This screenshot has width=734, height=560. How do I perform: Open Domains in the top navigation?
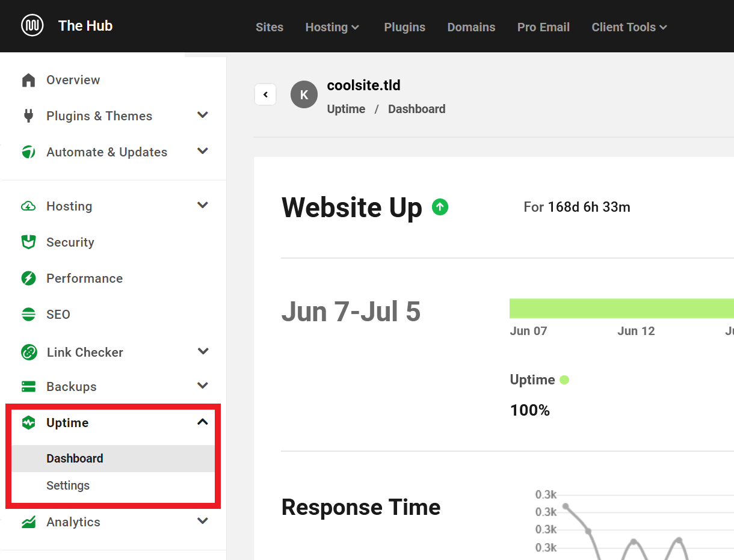(x=471, y=27)
